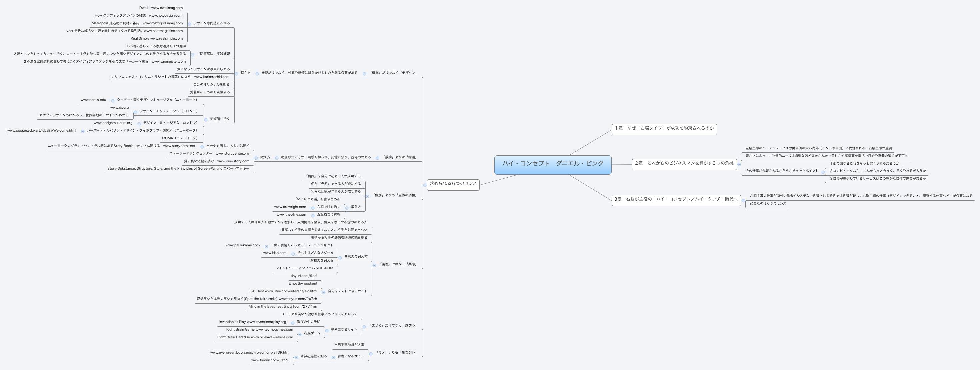Open the www.paulekman.com link node
The image size is (980, 370).
tap(242, 245)
